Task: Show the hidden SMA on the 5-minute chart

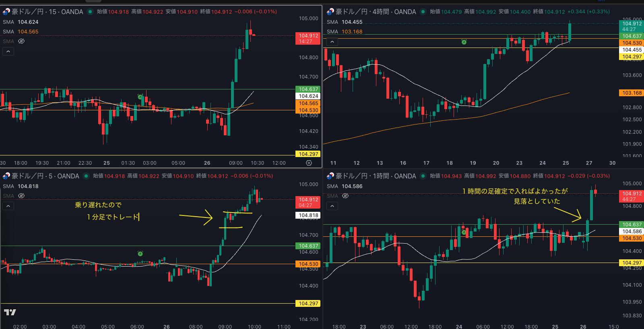Action: pyautogui.click(x=21, y=196)
